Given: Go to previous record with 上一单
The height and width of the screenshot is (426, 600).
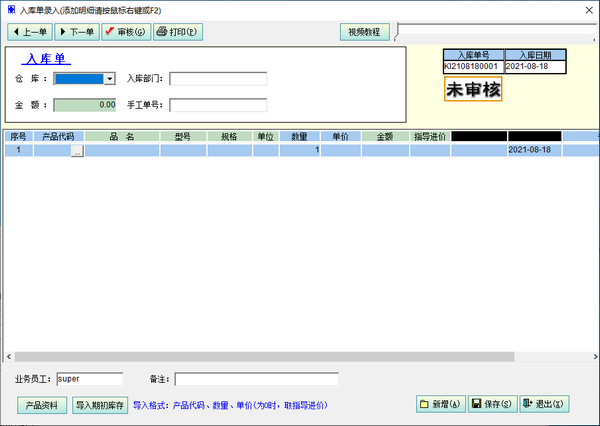Looking at the screenshot, I should (29, 31).
